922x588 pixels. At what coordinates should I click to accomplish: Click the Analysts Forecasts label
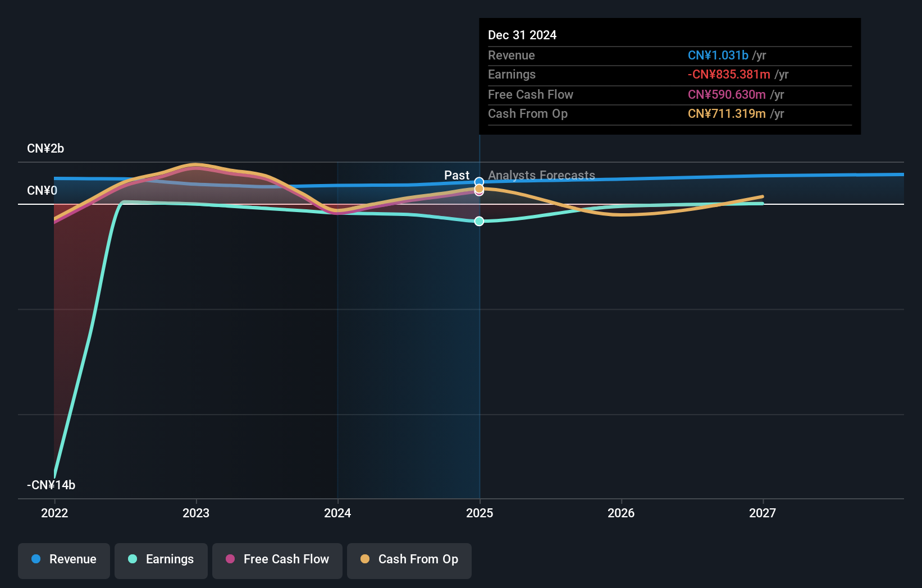click(541, 176)
